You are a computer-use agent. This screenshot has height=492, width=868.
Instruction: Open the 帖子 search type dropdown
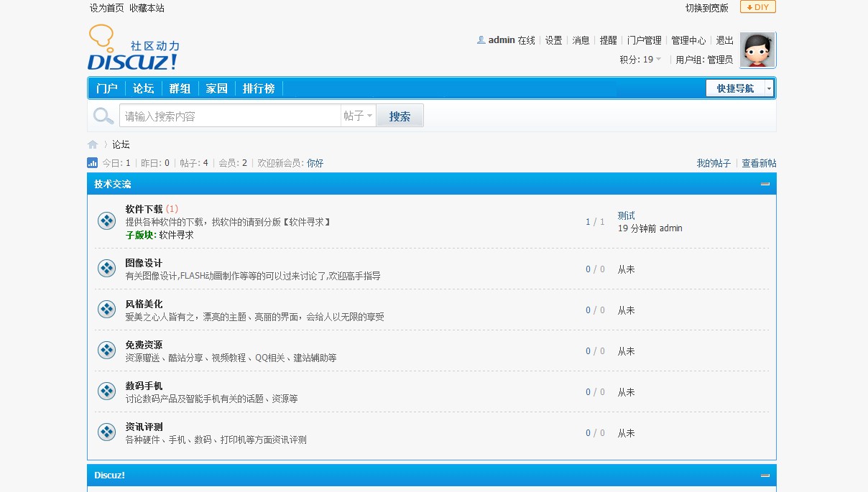pyautogui.click(x=358, y=116)
